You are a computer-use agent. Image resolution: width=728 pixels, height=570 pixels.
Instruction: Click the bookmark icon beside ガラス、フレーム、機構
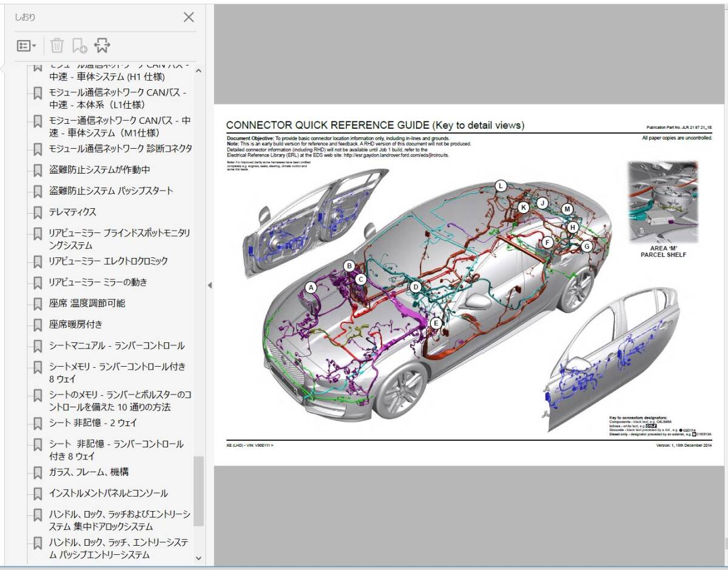click(37, 472)
